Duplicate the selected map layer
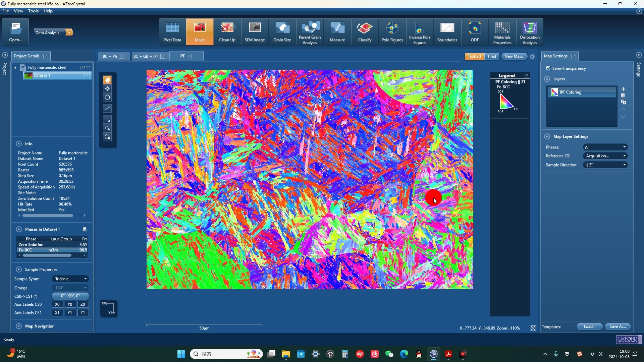Image resolution: width=644 pixels, height=362 pixels. pyautogui.click(x=623, y=102)
